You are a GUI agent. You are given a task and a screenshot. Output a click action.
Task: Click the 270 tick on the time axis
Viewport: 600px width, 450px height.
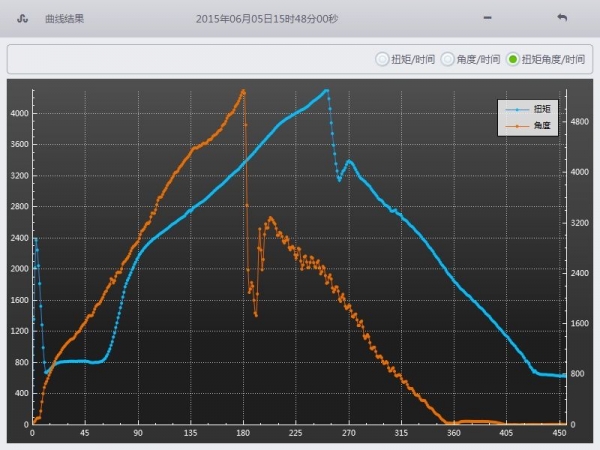click(349, 434)
